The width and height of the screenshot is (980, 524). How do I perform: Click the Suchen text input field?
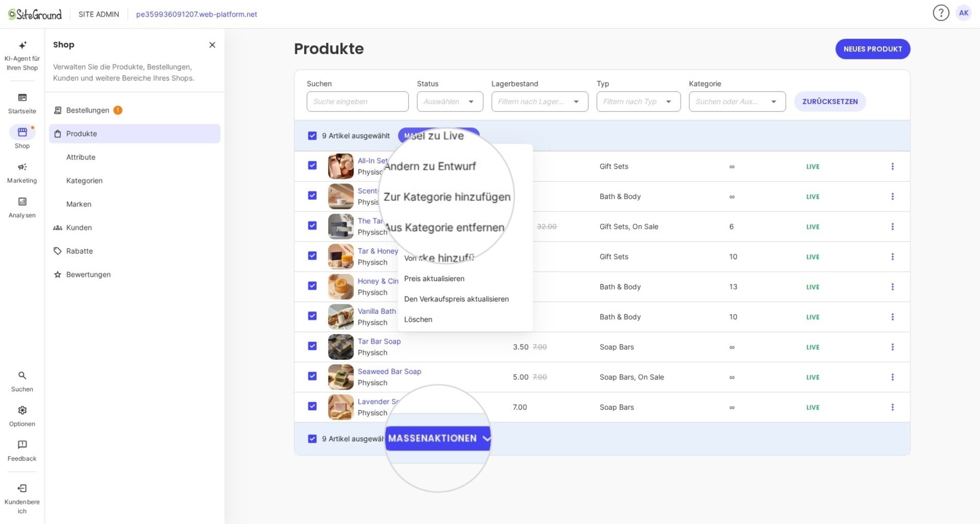click(x=357, y=102)
